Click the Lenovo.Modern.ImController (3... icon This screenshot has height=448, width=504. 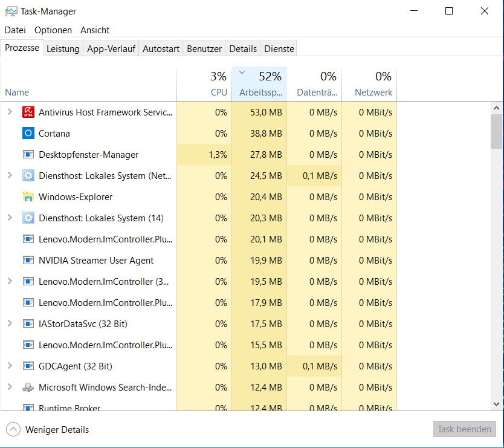point(28,281)
